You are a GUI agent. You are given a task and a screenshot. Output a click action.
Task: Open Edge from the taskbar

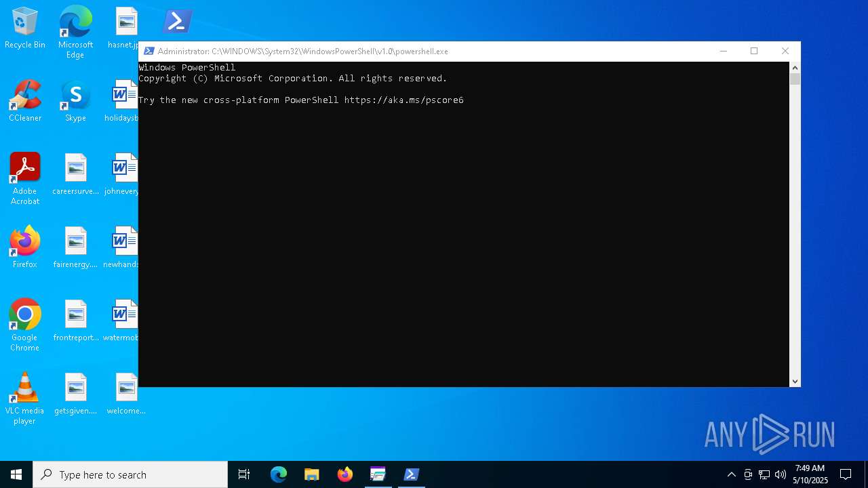(279, 474)
